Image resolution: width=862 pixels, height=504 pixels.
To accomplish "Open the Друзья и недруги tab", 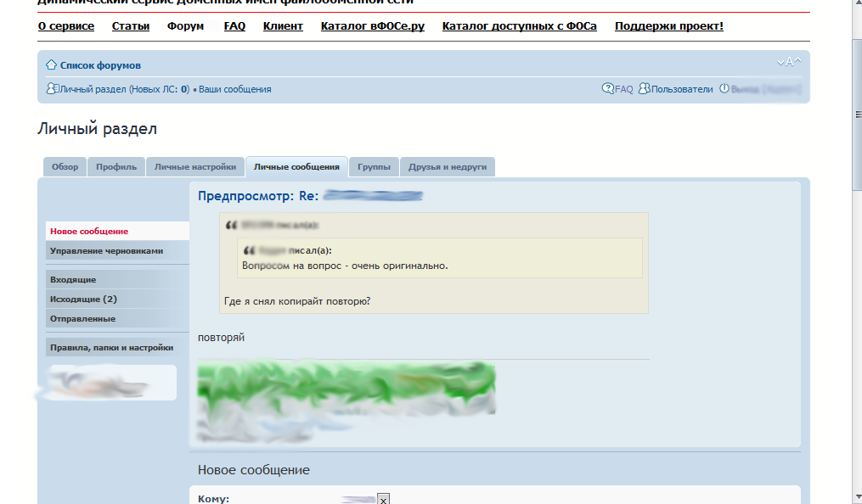I will tap(448, 167).
